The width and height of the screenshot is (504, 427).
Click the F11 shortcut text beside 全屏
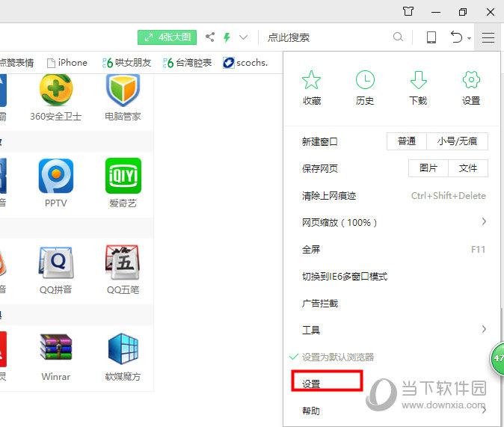click(x=479, y=250)
